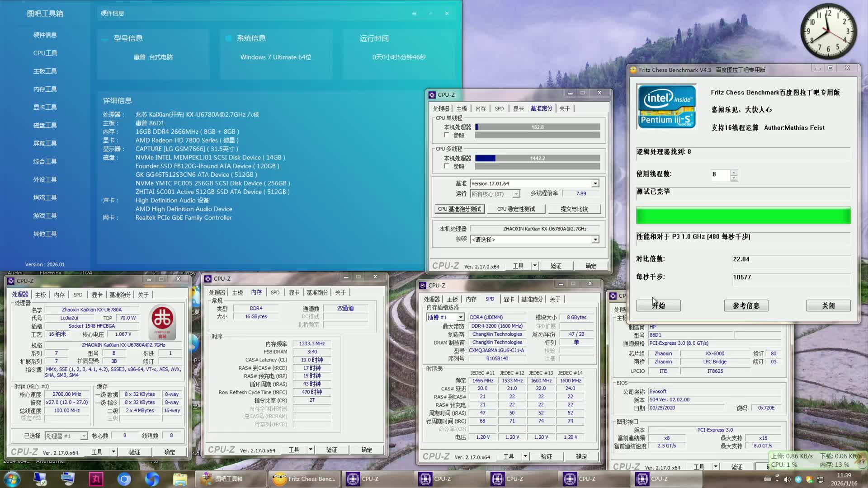Open SPD tab in CPU-Z memory window
Viewport: 868px width, 488px height.
(x=275, y=292)
